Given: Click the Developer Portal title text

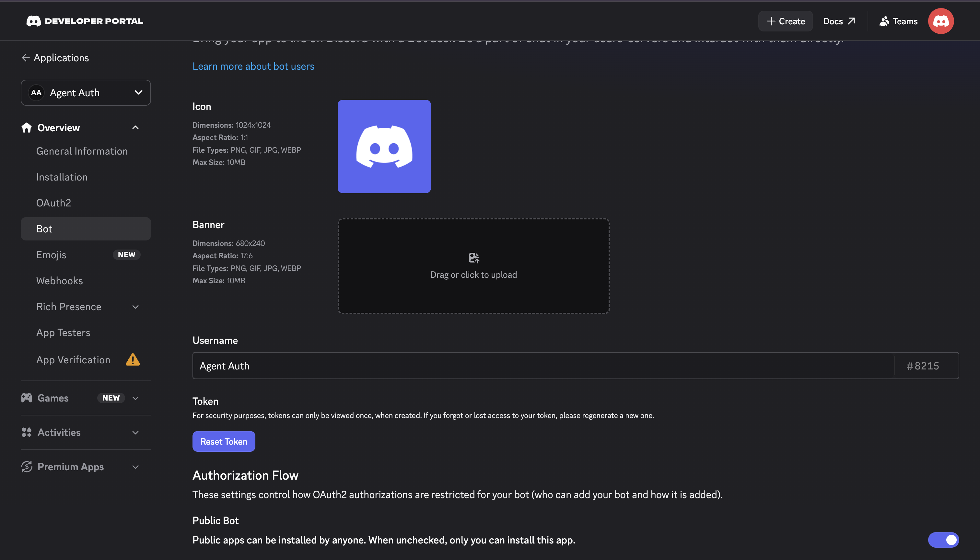Looking at the screenshot, I should 94,21.
